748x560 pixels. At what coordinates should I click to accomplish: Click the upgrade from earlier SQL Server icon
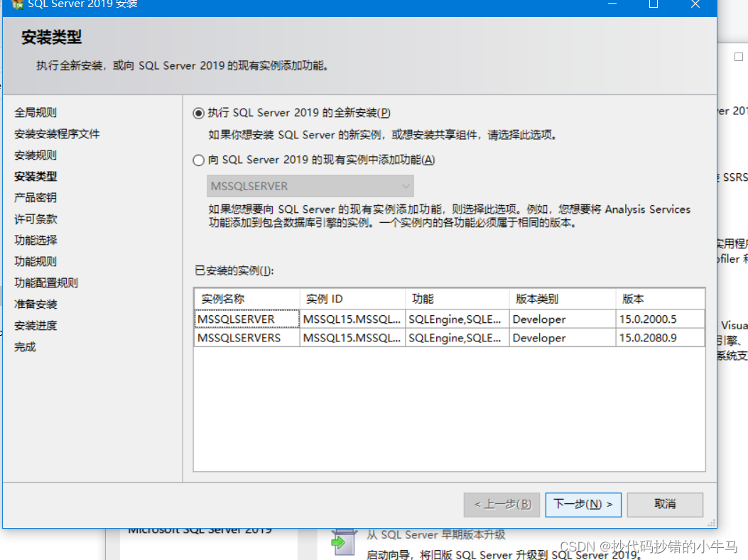pyautogui.click(x=344, y=542)
